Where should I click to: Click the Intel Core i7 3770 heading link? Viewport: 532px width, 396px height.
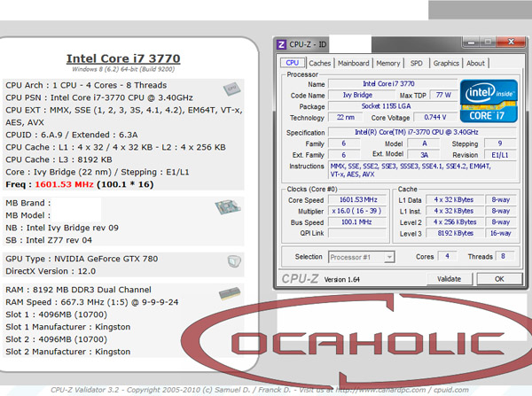(x=123, y=58)
